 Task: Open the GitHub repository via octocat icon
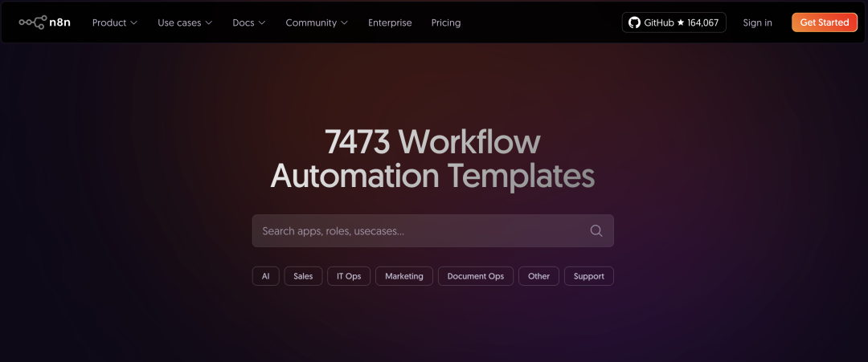pyautogui.click(x=633, y=22)
